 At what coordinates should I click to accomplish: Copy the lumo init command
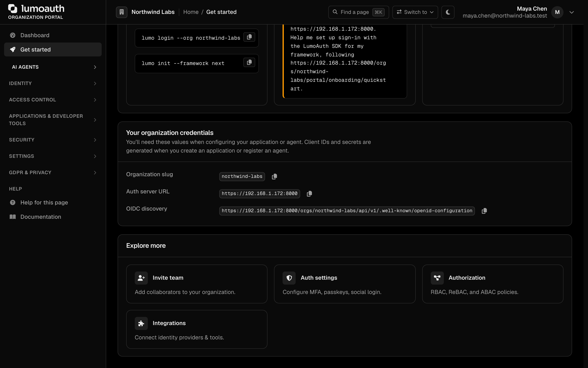pyautogui.click(x=249, y=62)
